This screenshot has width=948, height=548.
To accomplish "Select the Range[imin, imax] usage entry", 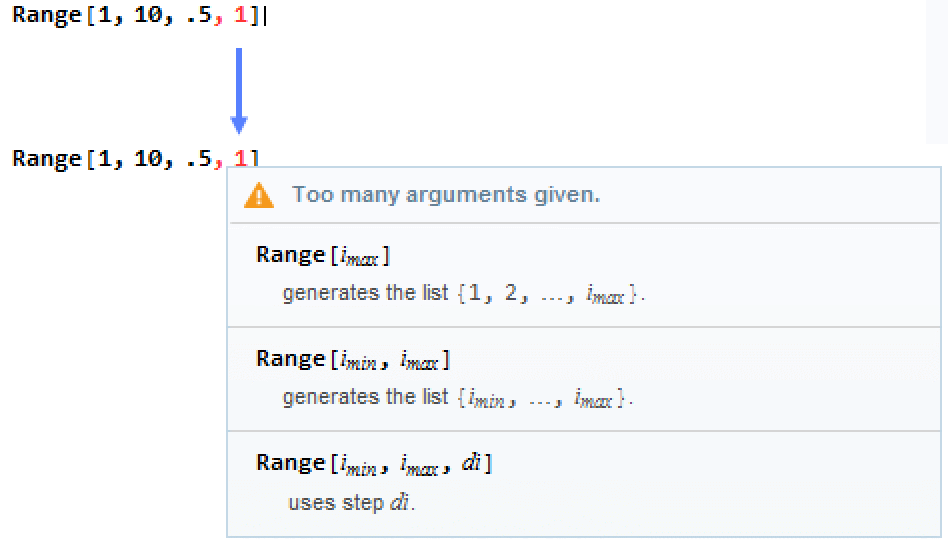I will (x=353, y=359).
